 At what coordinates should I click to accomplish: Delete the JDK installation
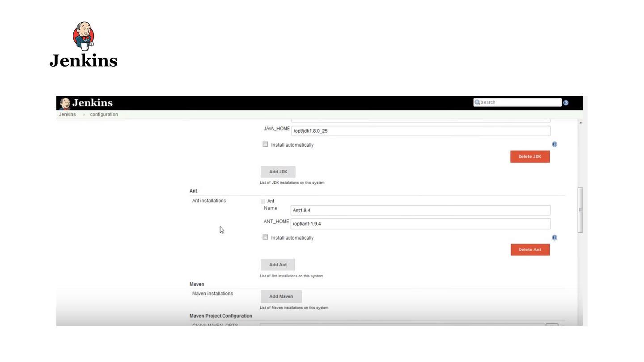pyautogui.click(x=530, y=156)
